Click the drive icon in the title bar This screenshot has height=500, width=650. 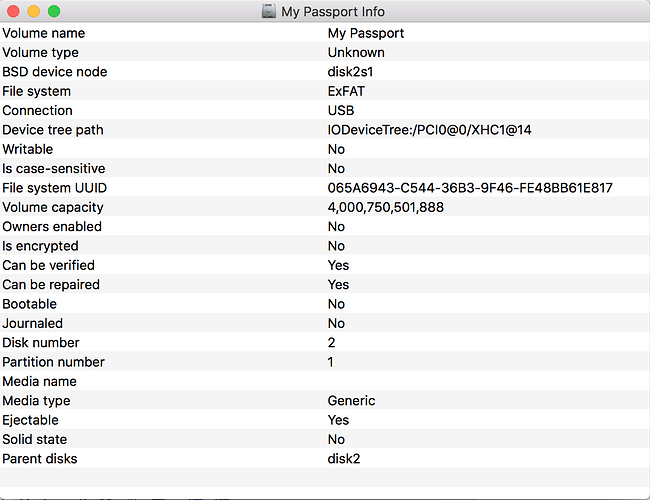click(x=269, y=11)
